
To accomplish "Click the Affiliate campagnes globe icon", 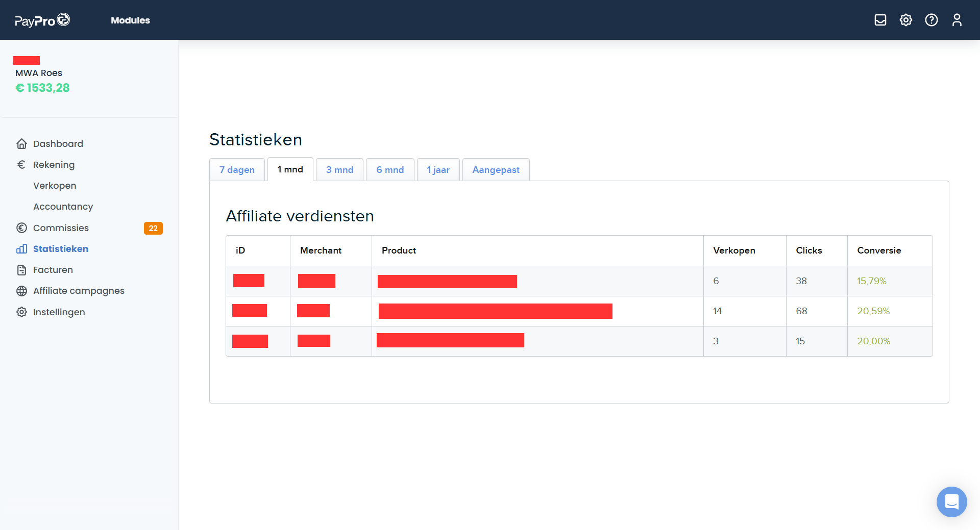I will [21, 291].
